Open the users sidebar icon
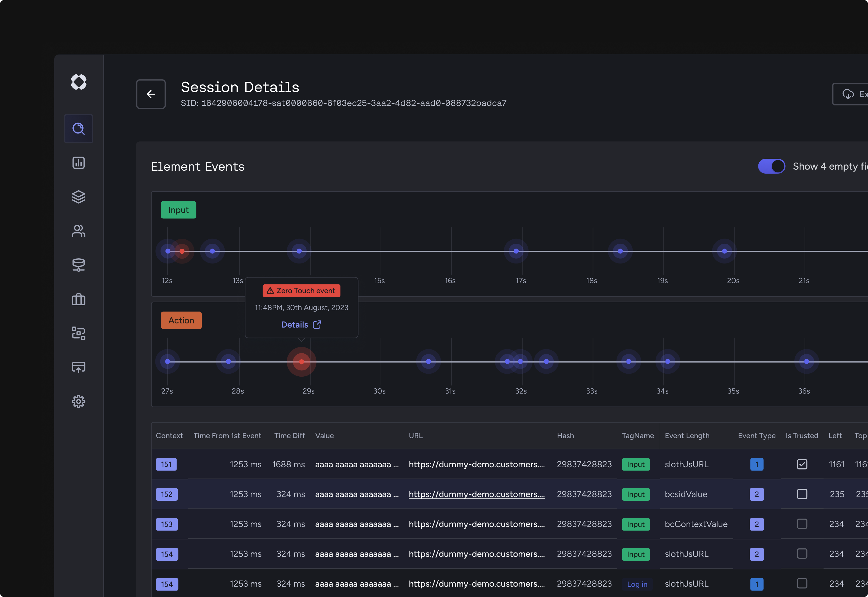Screen dimensions: 868x597 (78, 231)
